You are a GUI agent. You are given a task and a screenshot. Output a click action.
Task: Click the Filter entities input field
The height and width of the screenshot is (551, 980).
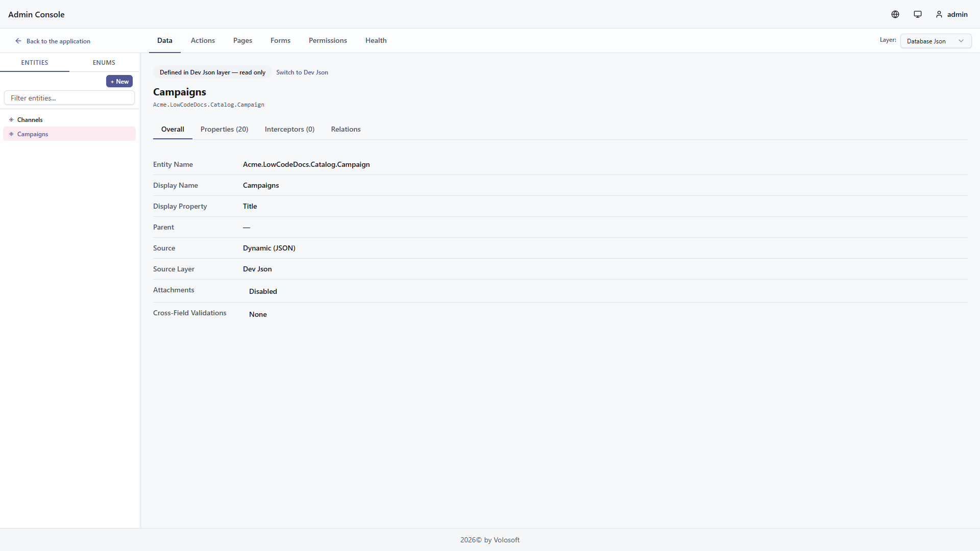pyautogui.click(x=69, y=98)
